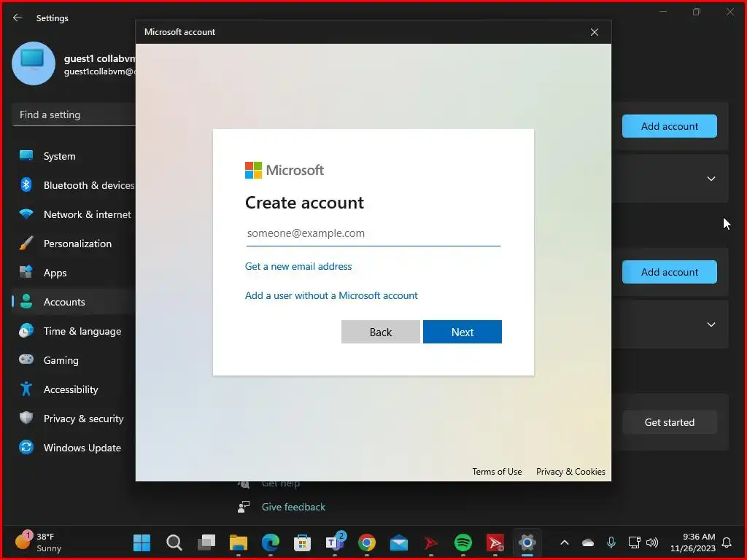Open Privacy & Cookies link
Viewport: 747px width, 560px height.
coord(570,472)
